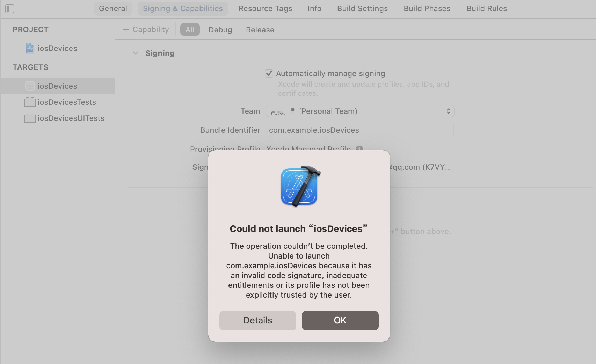Screen dimensions: 596x364
Task: Select the All configuration filter
Action: click(x=190, y=30)
